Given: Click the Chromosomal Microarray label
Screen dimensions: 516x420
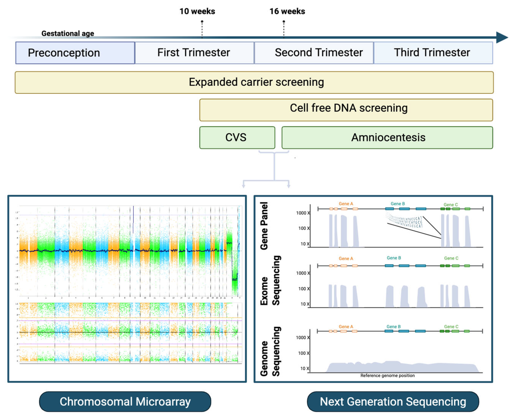Looking at the screenshot, I should 125,401.
